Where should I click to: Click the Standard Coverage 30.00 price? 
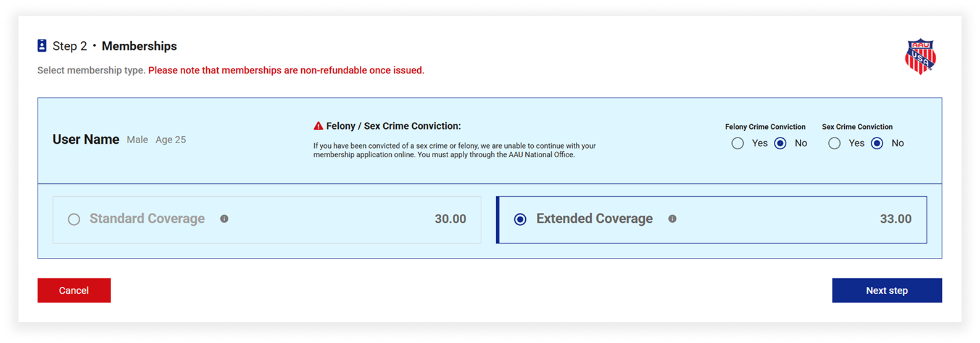pyautogui.click(x=451, y=219)
